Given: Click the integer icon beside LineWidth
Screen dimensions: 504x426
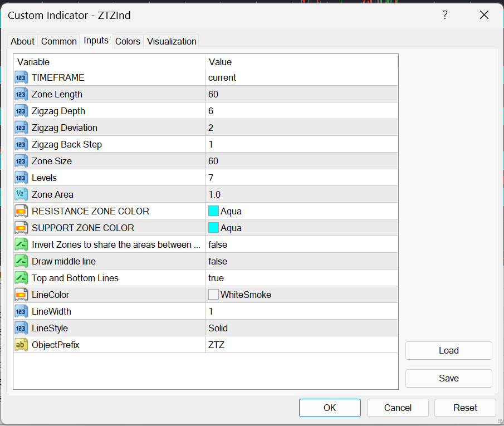Looking at the screenshot, I should (x=21, y=311).
